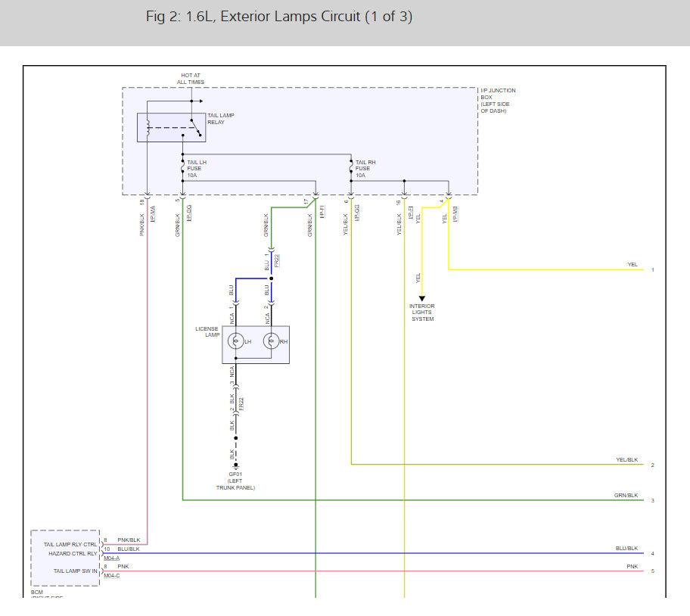Click the 'I/P-GG' connector label at pin 6
690x616 pixels.
(357, 213)
